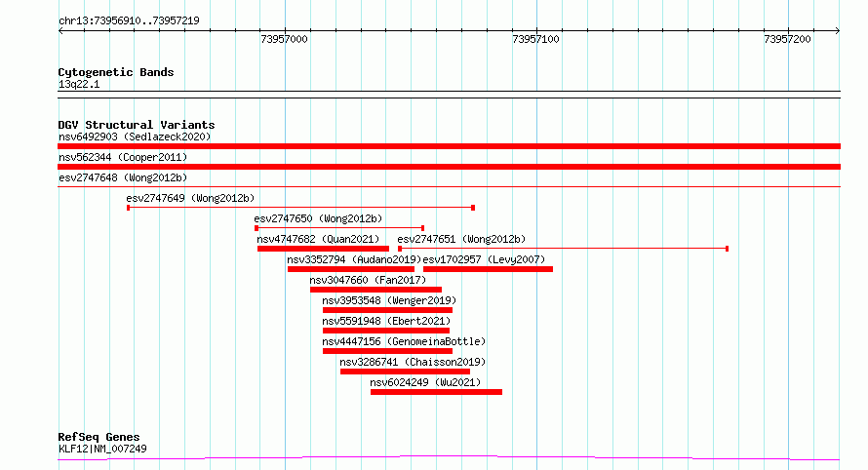This screenshot has width=868, height=470.
Task: Click the red bar under nsv5591948 (Ebert2021)
Action: [x=386, y=331]
